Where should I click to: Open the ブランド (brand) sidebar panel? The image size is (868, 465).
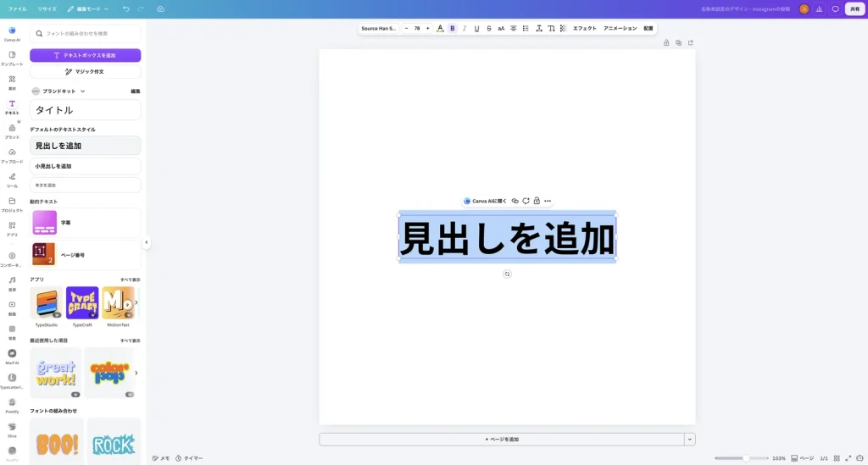(x=12, y=131)
